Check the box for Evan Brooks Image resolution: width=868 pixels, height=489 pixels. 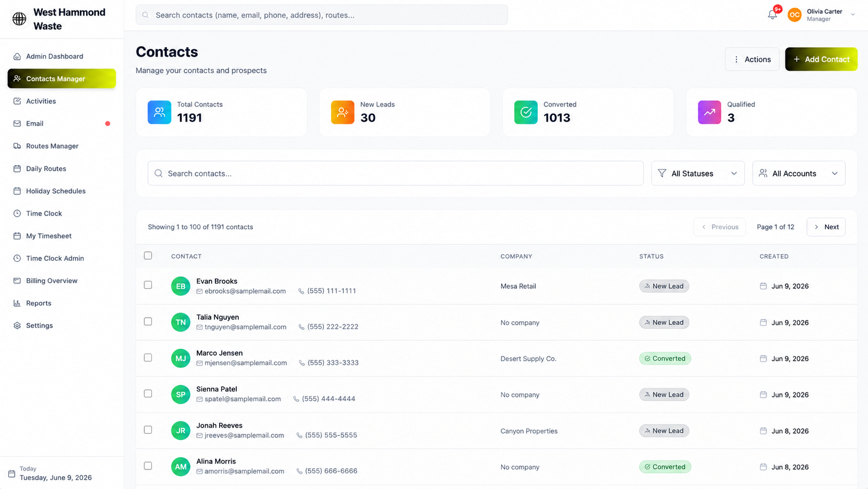point(148,285)
